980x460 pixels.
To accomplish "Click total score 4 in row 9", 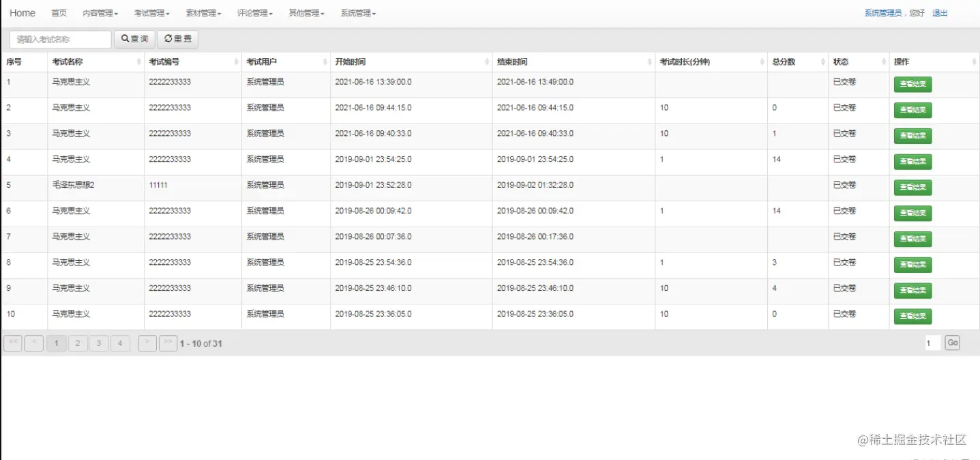I will pos(775,288).
